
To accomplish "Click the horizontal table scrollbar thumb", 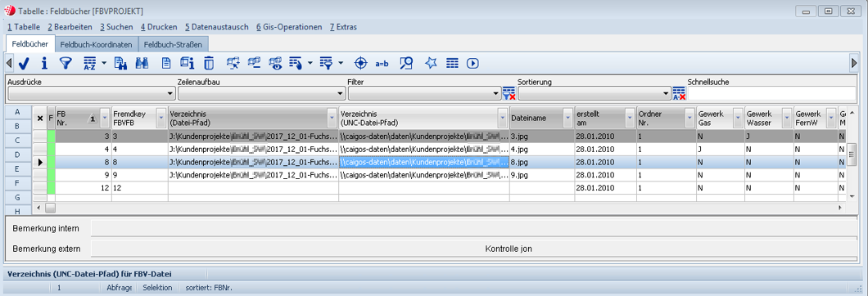I will click(x=51, y=208).
